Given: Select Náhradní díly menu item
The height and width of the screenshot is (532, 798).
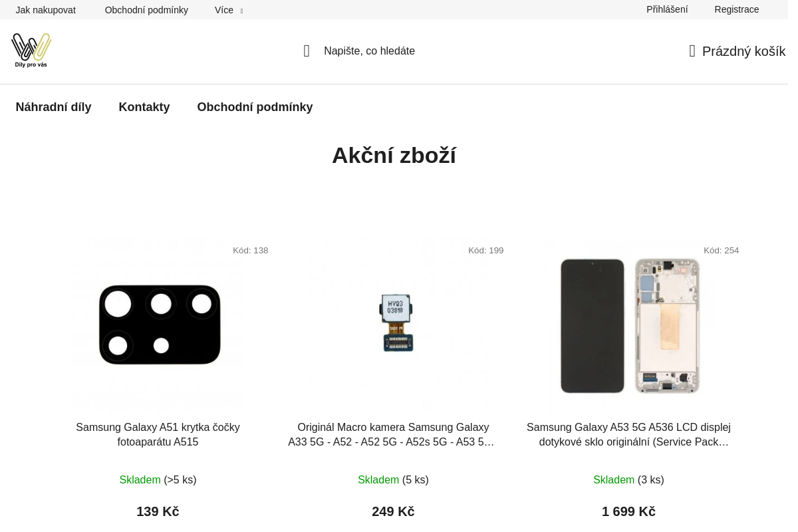Looking at the screenshot, I should 54,107.
